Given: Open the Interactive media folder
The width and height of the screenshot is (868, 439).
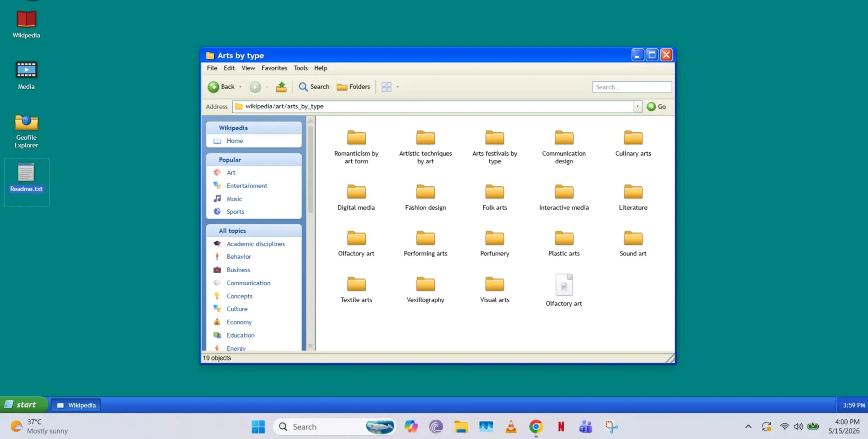Looking at the screenshot, I should click(564, 198).
